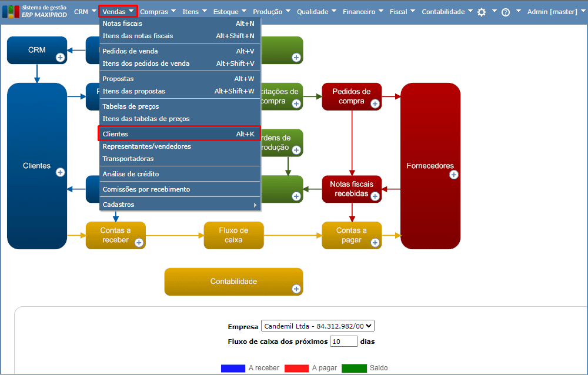Choose Análise de crédito entry
Screen dimensions: 588x375
(x=180, y=174)
